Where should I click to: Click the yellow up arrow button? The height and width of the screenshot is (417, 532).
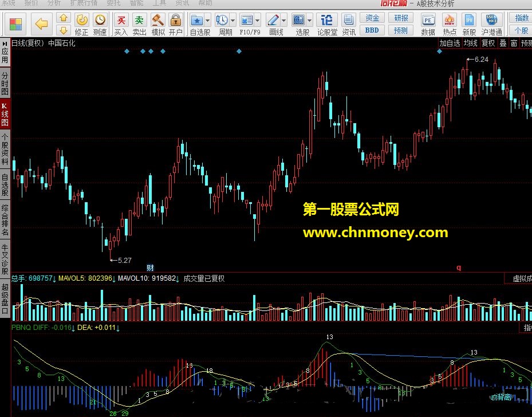pos(64,18)
